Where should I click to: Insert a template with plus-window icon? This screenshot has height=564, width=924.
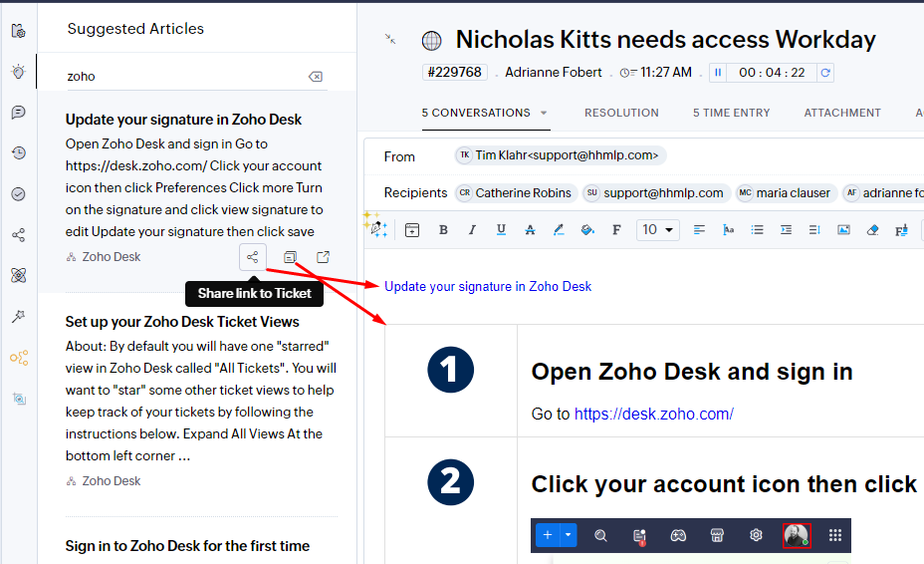pos(412,230)
